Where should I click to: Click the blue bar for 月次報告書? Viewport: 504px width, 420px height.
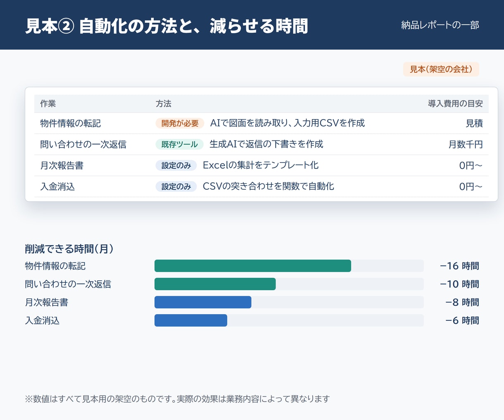pos(203,302)
